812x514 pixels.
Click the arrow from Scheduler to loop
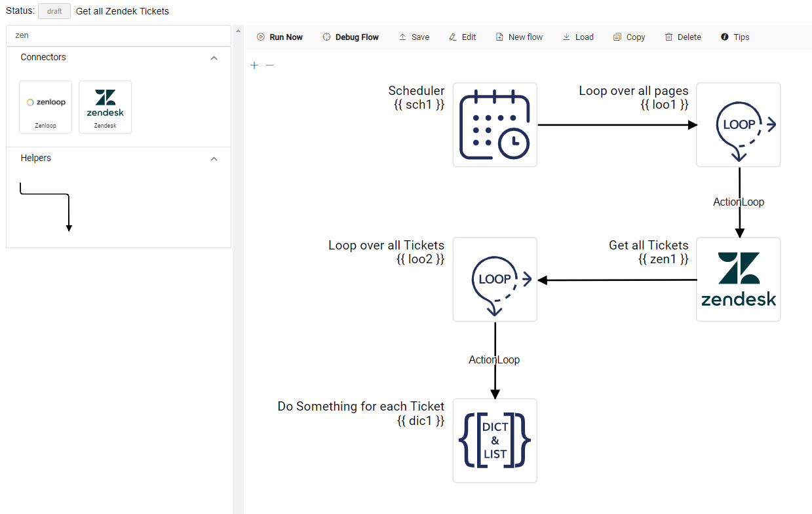pyautogui.click(x=617, y=124)
